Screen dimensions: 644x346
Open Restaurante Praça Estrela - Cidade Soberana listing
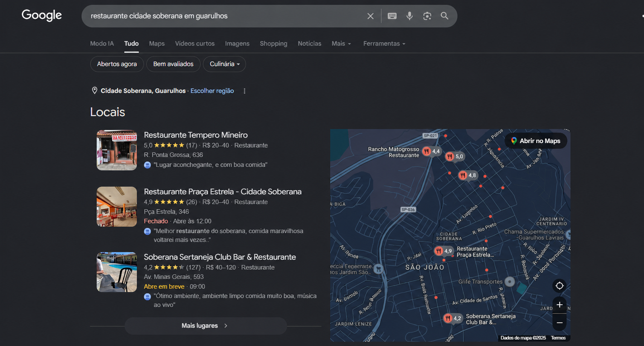223,192
